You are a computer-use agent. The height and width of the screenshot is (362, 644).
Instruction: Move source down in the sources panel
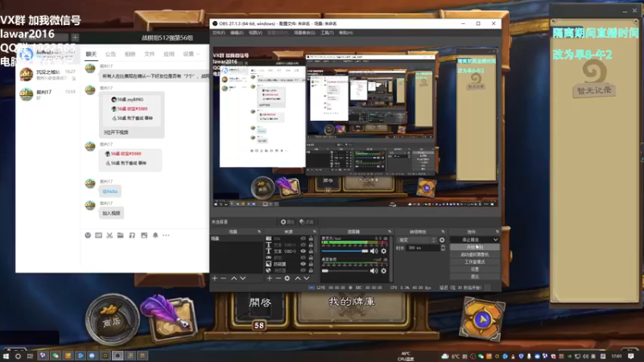tap(307, 278)
